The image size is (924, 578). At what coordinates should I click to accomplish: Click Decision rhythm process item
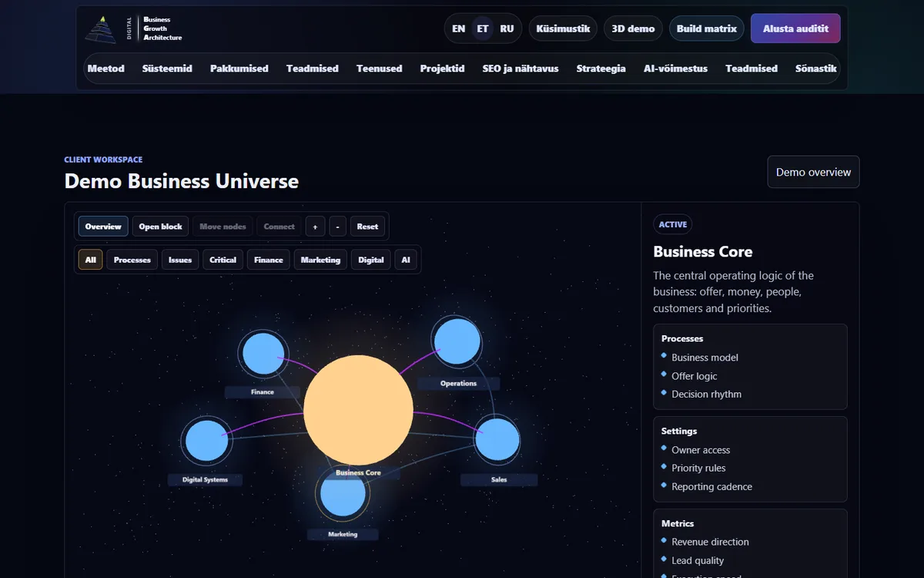706,394
